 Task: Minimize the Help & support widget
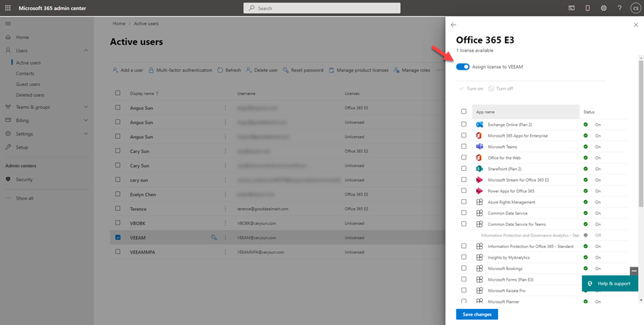pos(634,271)
